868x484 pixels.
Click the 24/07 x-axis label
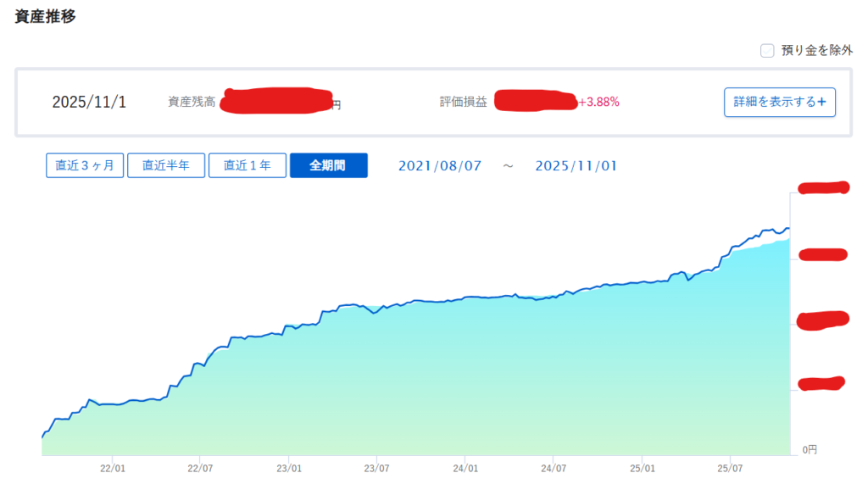(553, 468)
